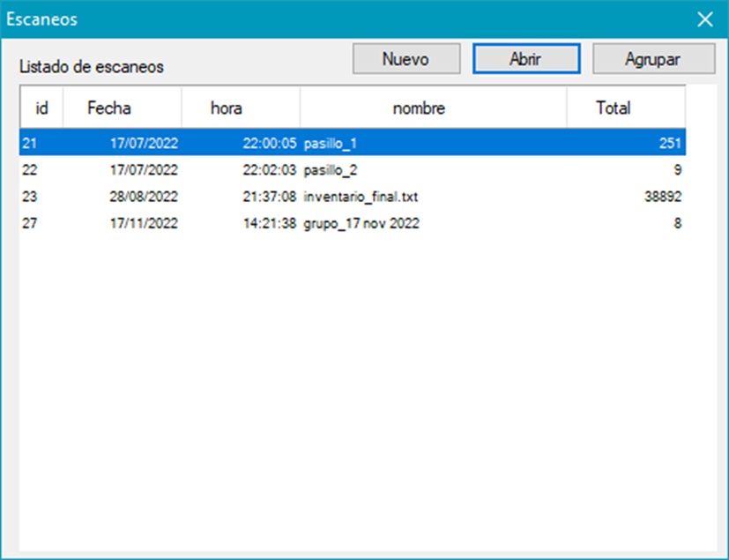Click the Nuevo button
Viewport: 729px width, 560px height.
(405, 59)
